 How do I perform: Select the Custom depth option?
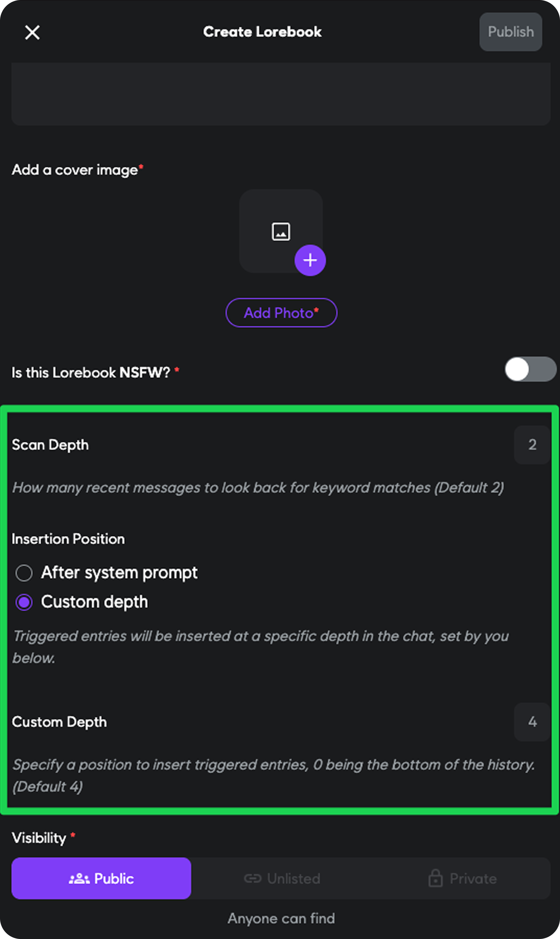click(x=24, y=602)
